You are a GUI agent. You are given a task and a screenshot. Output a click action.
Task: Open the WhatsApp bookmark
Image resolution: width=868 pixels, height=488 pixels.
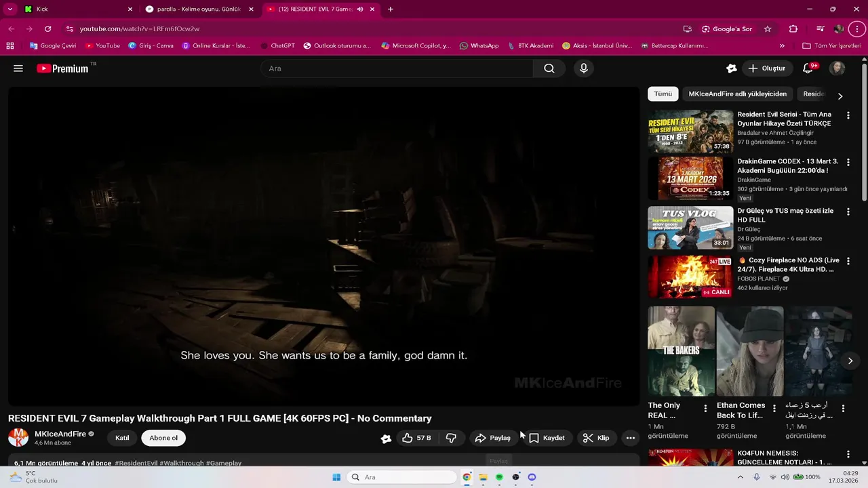[x=479, y=45]
